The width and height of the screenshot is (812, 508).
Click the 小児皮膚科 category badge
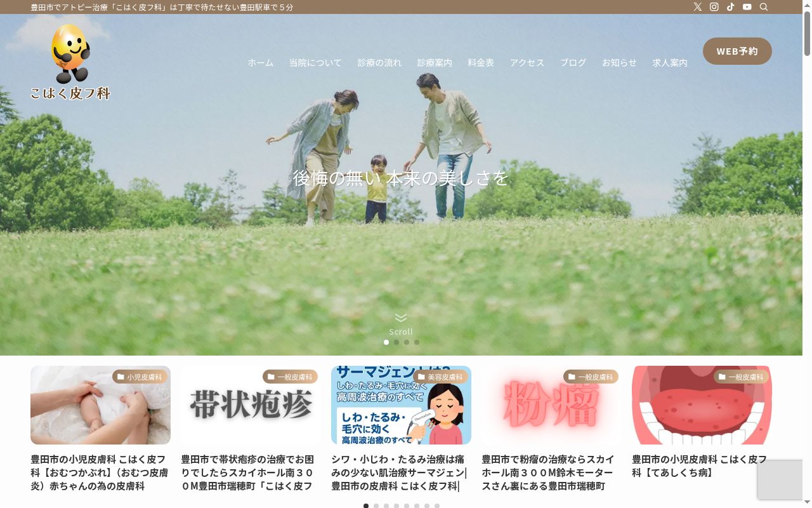click(140, 377)
